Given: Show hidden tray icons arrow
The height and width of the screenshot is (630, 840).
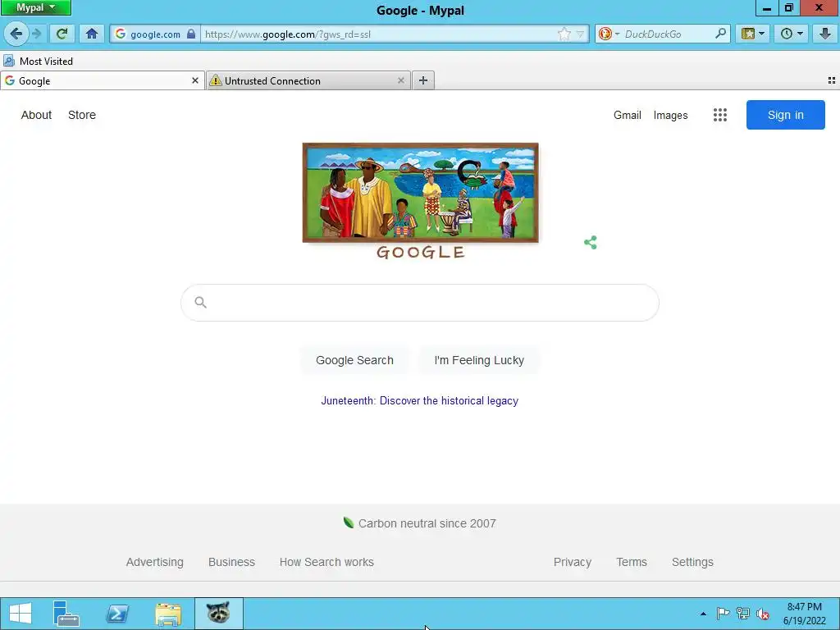Looking at the screenshot, I should 703,614.
